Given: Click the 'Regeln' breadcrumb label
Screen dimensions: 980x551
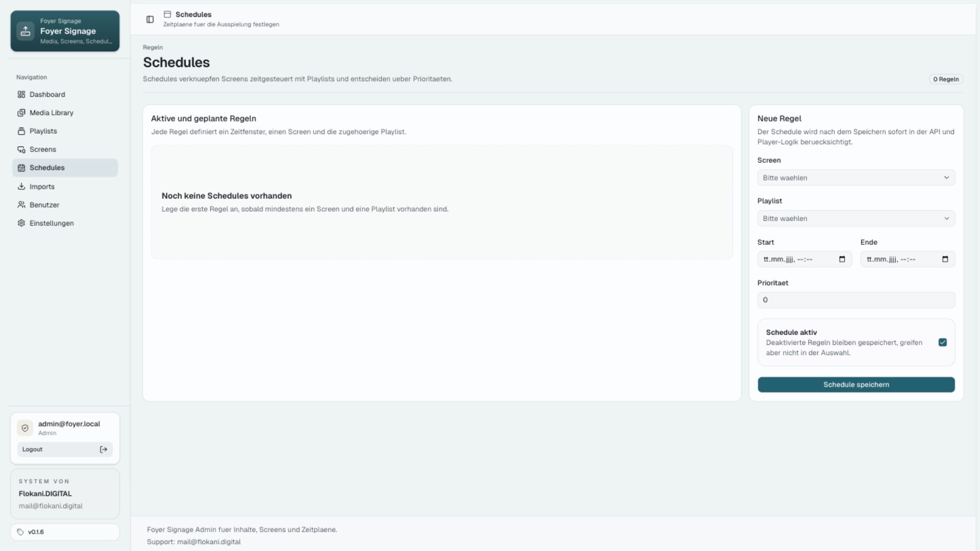Looking at the screenshot, I should coord(153,47).
